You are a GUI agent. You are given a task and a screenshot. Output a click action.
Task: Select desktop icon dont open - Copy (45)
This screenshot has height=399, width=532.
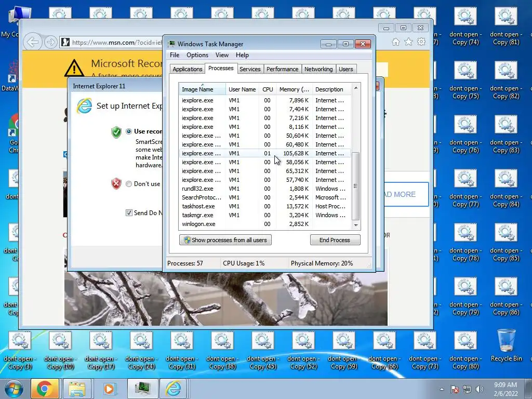(262, 351)
